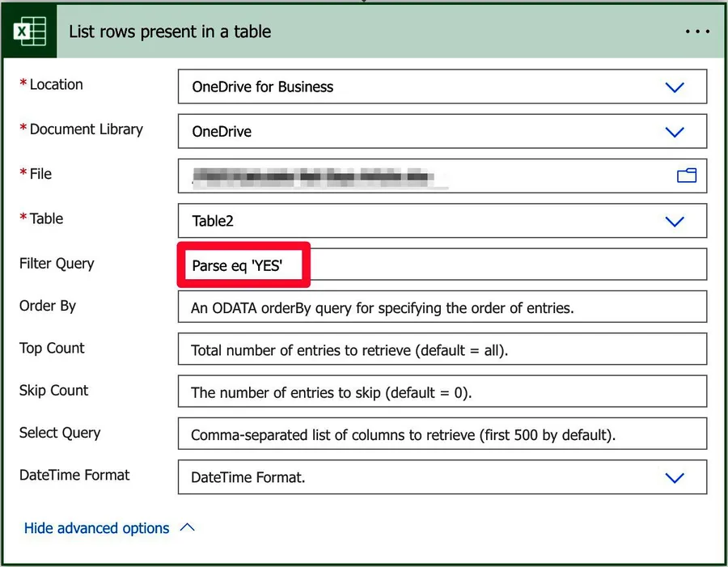Viewport: 728px width, 567px height.
Task: Click the Excel icon in the action header
Action: [x=30, y=32]
